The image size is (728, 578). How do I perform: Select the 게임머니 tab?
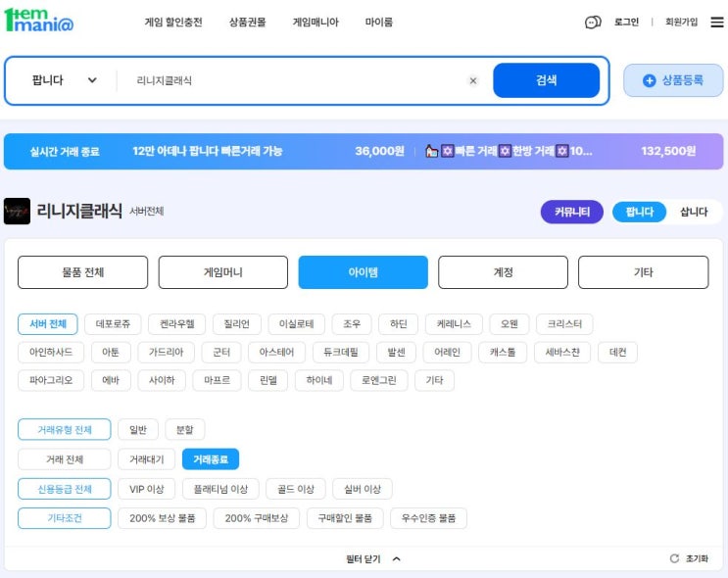[x=222, y=272]
